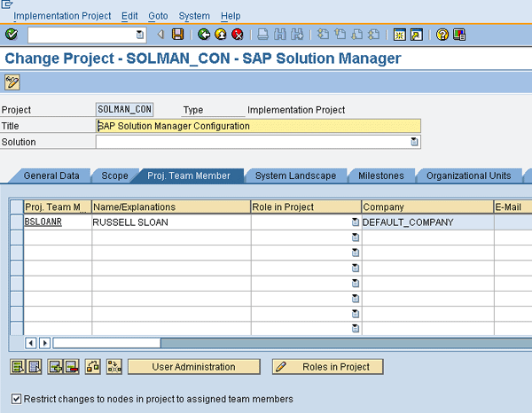Click the Save diskette icon
The width and height of the screenshot is (532, 413).
(177, 35)
